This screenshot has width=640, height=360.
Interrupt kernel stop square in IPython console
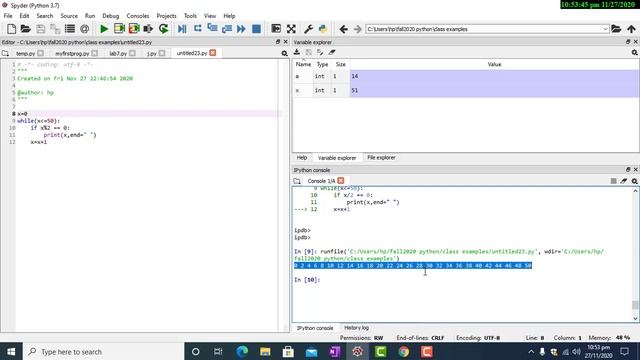(x=613, y=181)
